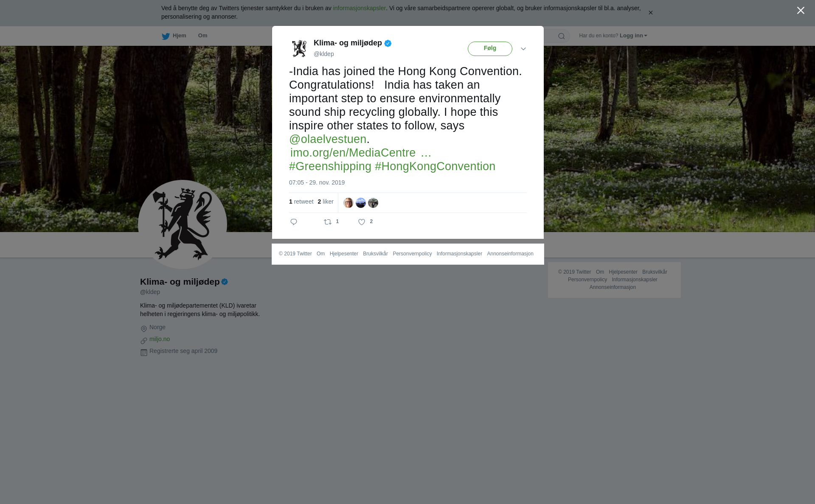
Task: Click the search magnifier icon
Action: [x=562, y=36]
